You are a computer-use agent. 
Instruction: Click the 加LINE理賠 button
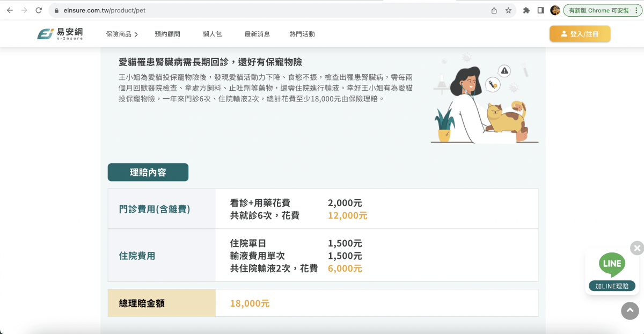click(612, 286)
